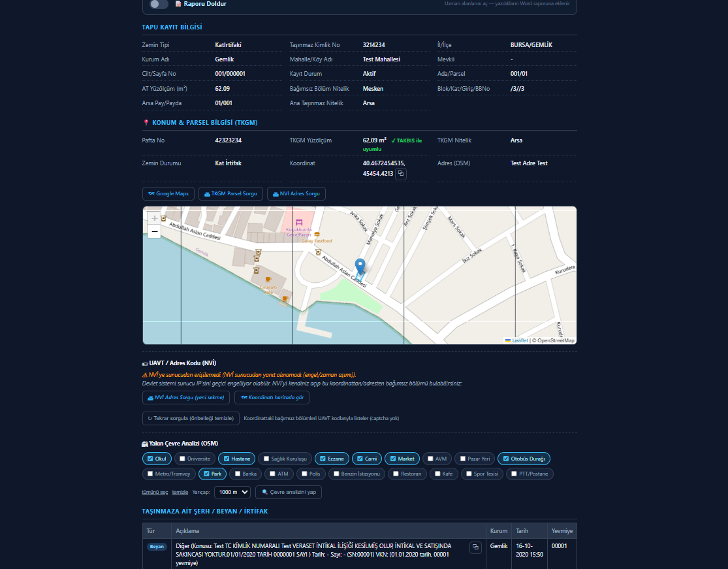The width and height of the screenshot is (728, 569).
Task: Uncheck the Okul checkbox
Action: (150, 459)
